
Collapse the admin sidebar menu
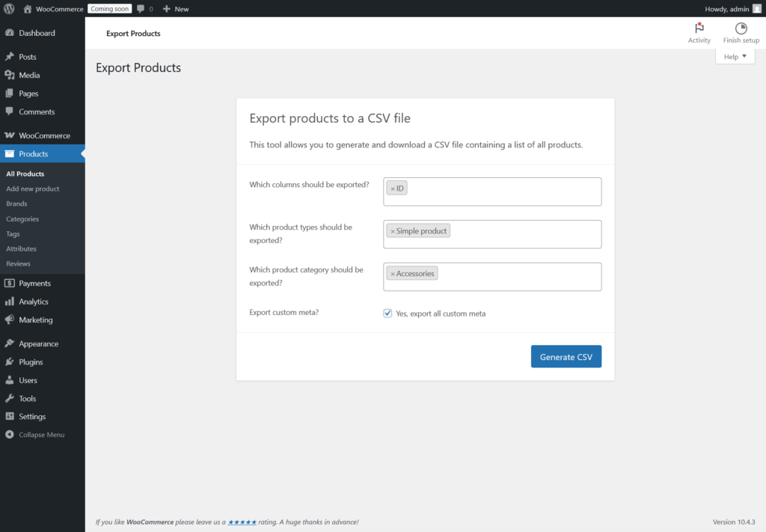pyautogui.click(x=10, y=434)
